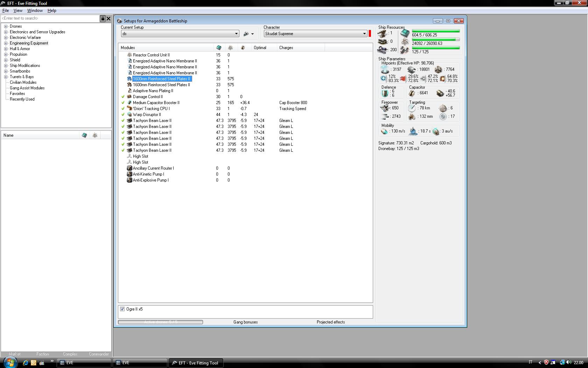This screenshot has width=588, height=368.
Task: Click the CPU chip icon beside 604.5 / 606.25
Action: [405, 33]
